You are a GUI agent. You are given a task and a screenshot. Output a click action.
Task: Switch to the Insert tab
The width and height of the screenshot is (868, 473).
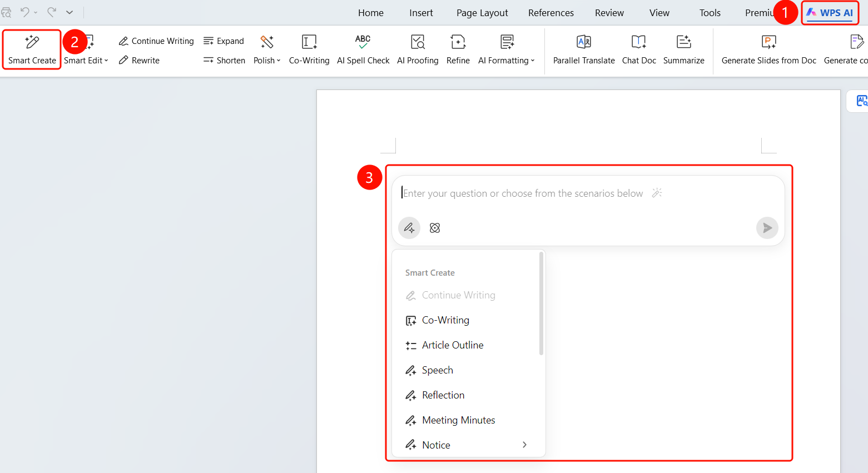click(x=421, y=13)
